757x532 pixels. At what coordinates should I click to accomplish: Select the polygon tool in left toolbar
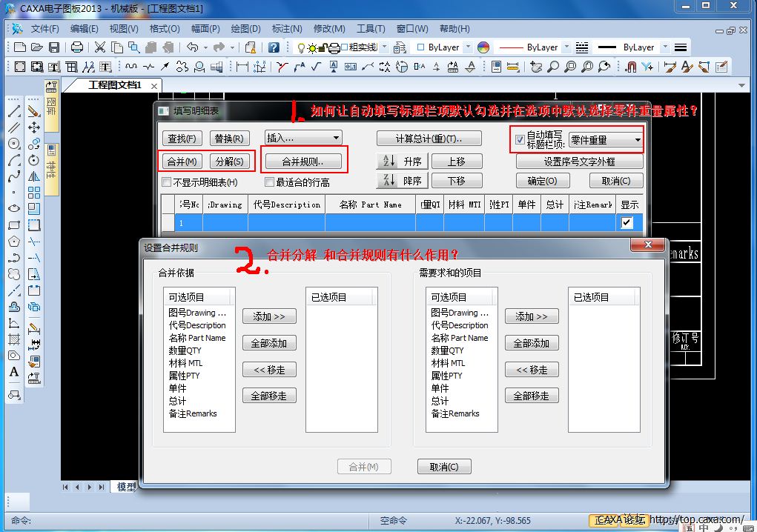coord(14,242)
